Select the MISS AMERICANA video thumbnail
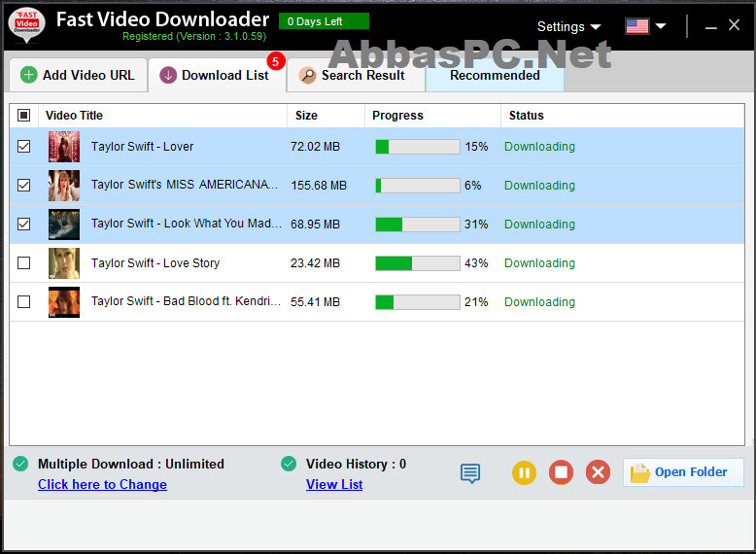Viewport: 756px width, 554px height. point(64,186)
